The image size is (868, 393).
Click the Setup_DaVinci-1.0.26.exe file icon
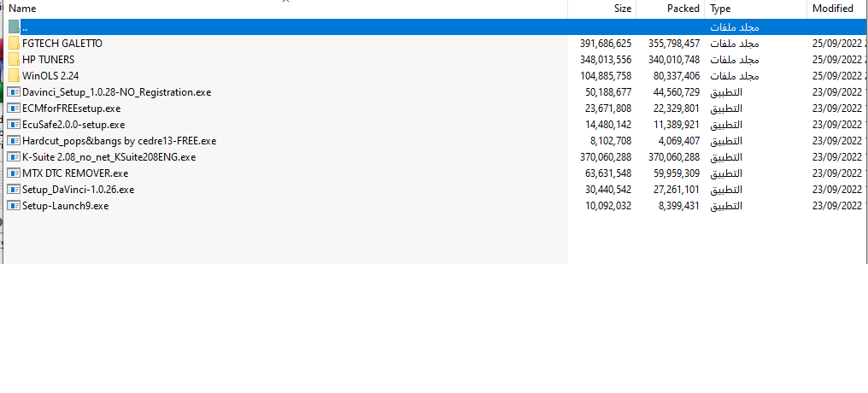pos(14,190)
